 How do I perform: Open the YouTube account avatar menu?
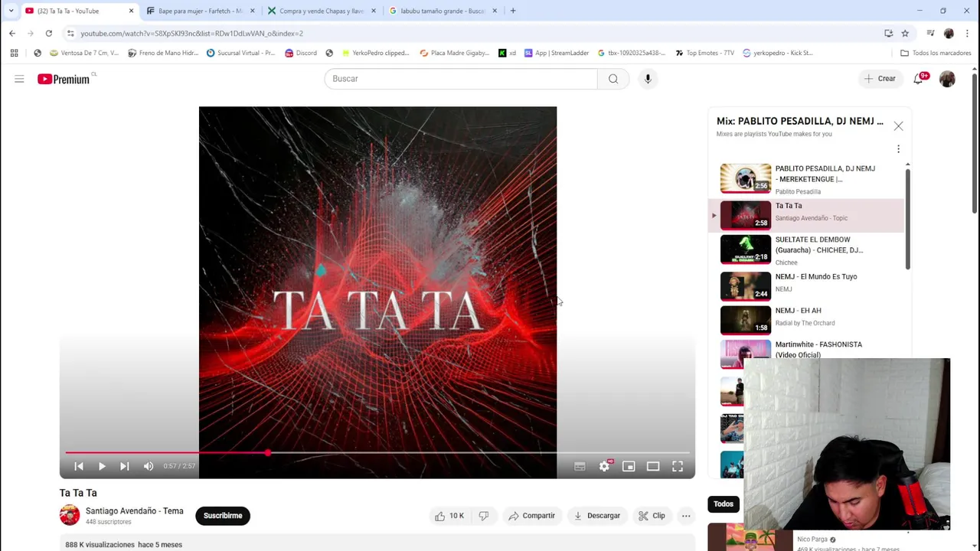948,79
